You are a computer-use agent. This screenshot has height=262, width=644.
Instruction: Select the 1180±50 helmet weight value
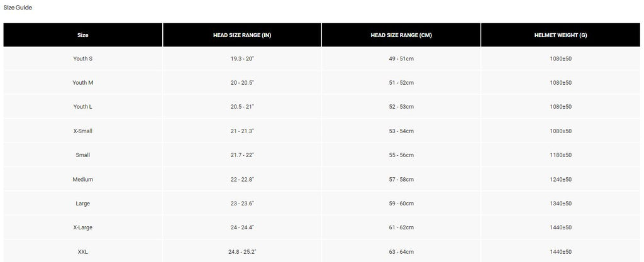(x=560, y=155)
